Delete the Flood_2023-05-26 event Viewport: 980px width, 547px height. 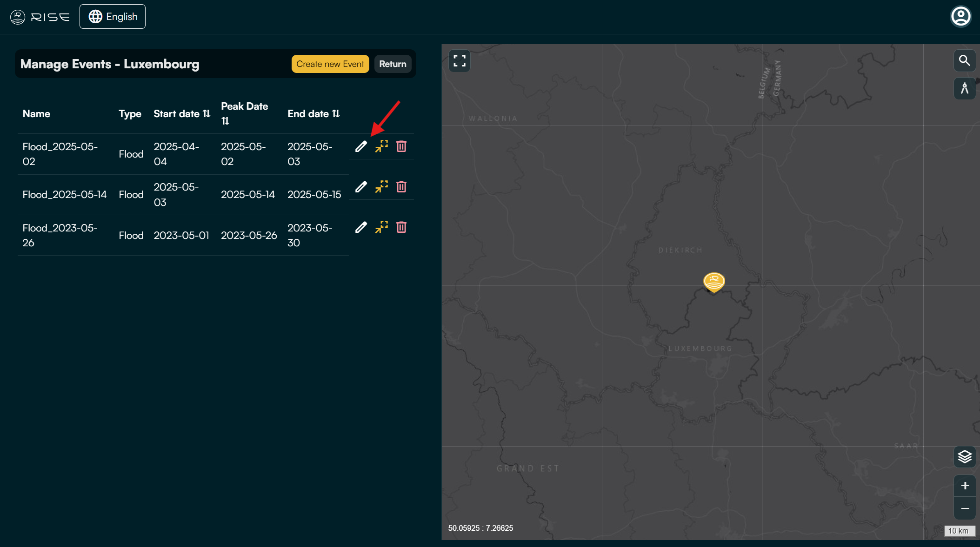401,227
